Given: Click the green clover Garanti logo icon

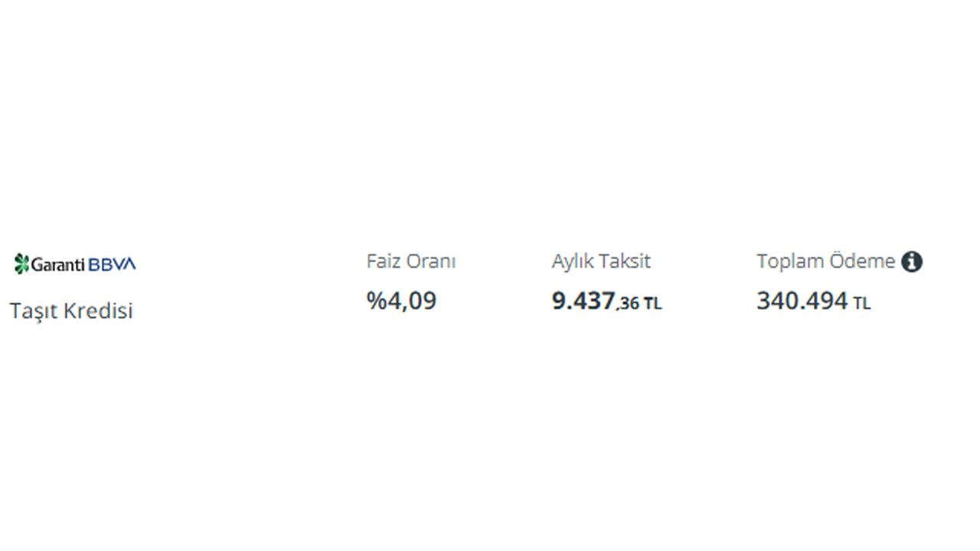Looking at the screenshot, I should [21, 264].
